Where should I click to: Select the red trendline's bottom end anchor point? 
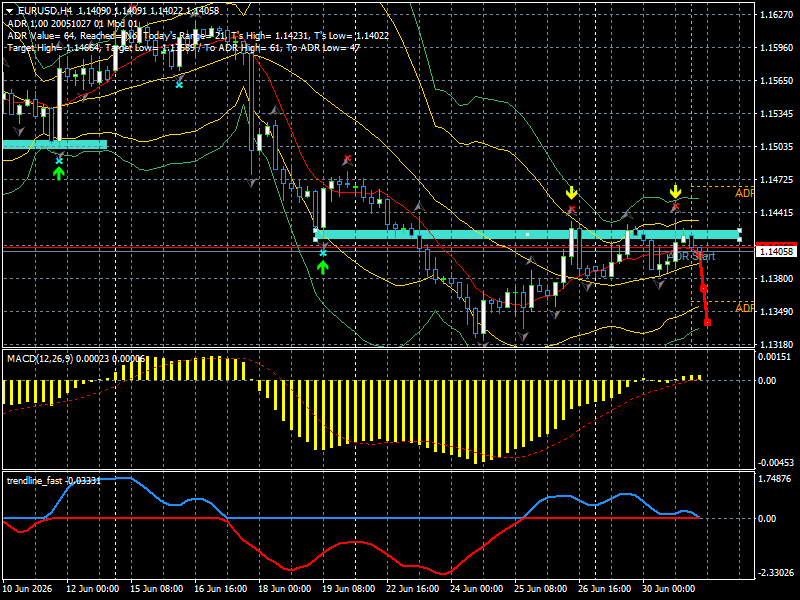(x=707, y=322)
